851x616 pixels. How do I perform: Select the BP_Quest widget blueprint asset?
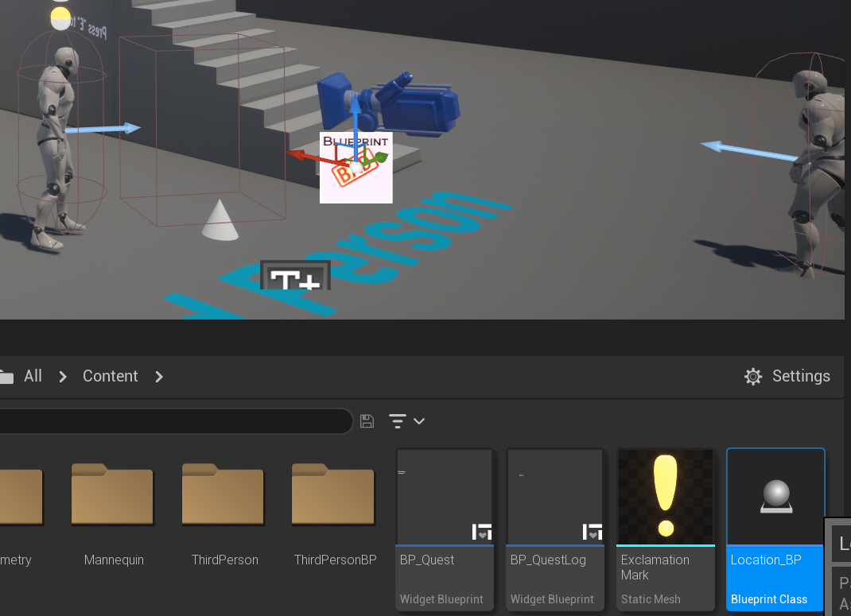click(445, 529)
